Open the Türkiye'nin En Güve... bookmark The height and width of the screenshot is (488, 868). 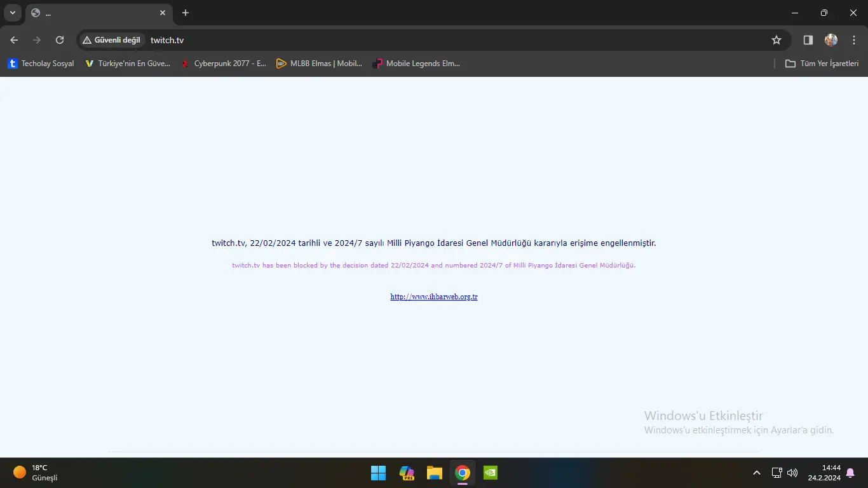[x=128, y=64]
